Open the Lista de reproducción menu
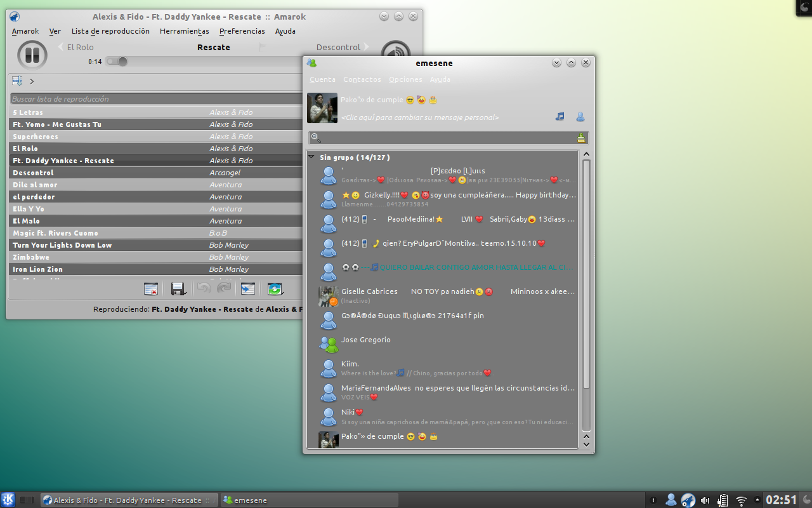The image size is (812, 508). (110, 31)
